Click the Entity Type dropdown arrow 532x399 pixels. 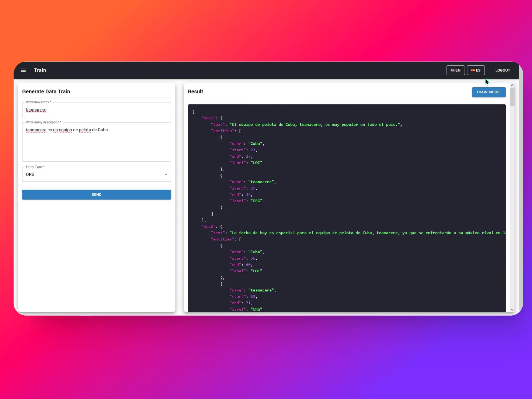point(166,175)
